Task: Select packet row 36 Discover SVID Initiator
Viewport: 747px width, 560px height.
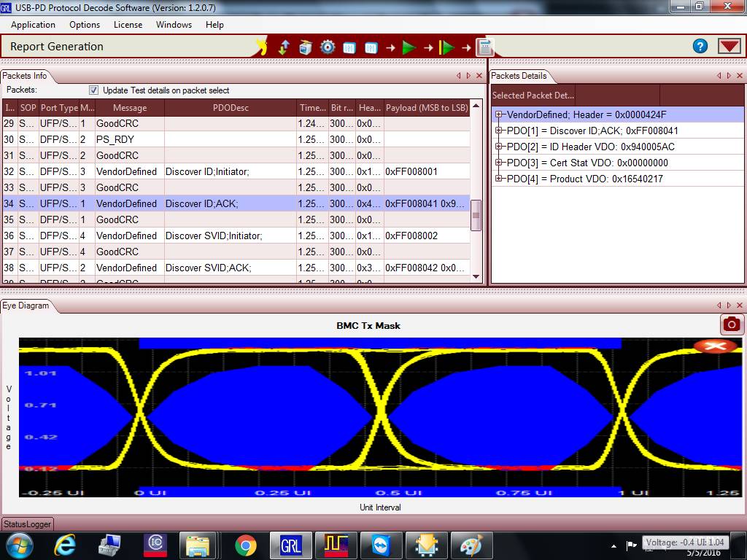Action: click(213, 236)
